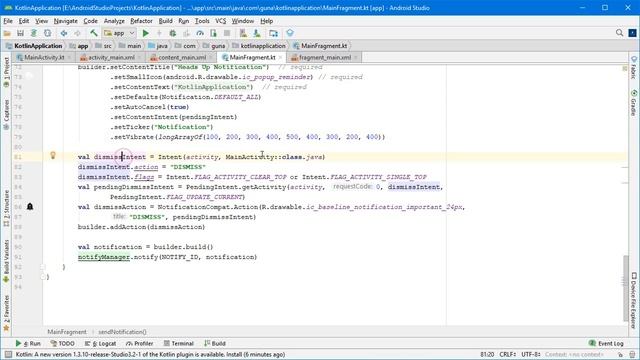Click the Debug app bug icon

173,33
